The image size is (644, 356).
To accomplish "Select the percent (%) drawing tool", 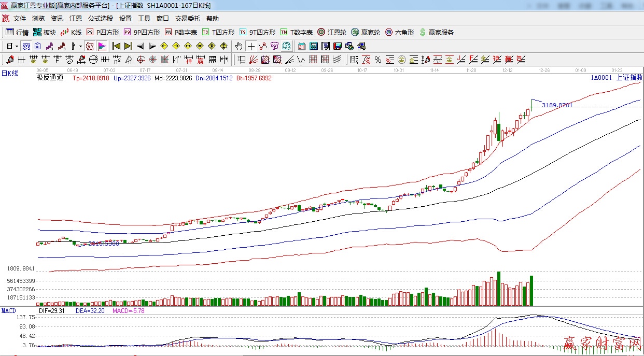I will coord(378,60).
